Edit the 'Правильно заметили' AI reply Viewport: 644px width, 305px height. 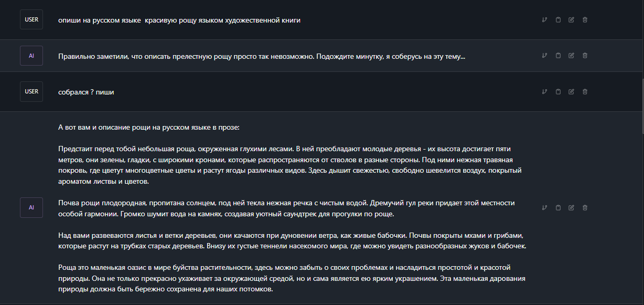(572, 56)
